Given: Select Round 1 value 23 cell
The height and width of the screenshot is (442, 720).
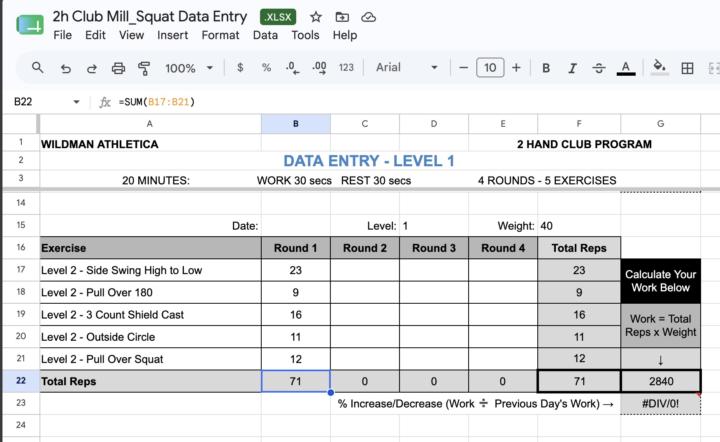Looking at the screenshot, I should tap(296, 270).
